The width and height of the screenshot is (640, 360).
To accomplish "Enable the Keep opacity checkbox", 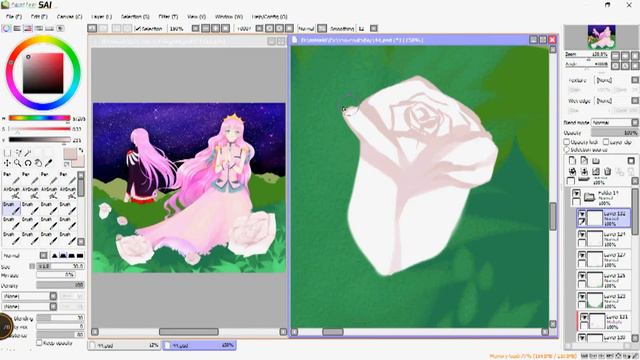I will coord(39,343).
